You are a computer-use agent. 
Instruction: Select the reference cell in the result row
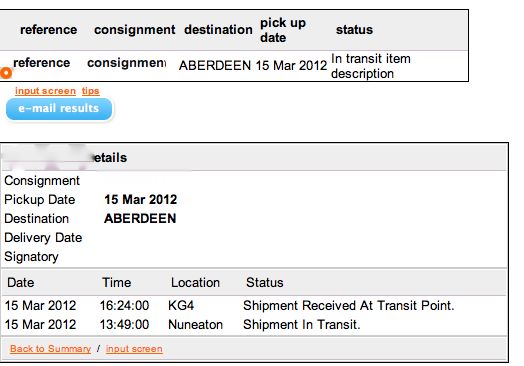tap(41, 63)
